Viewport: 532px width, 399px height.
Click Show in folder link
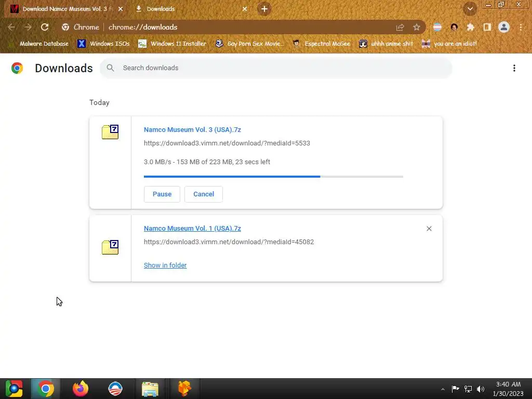165,265
